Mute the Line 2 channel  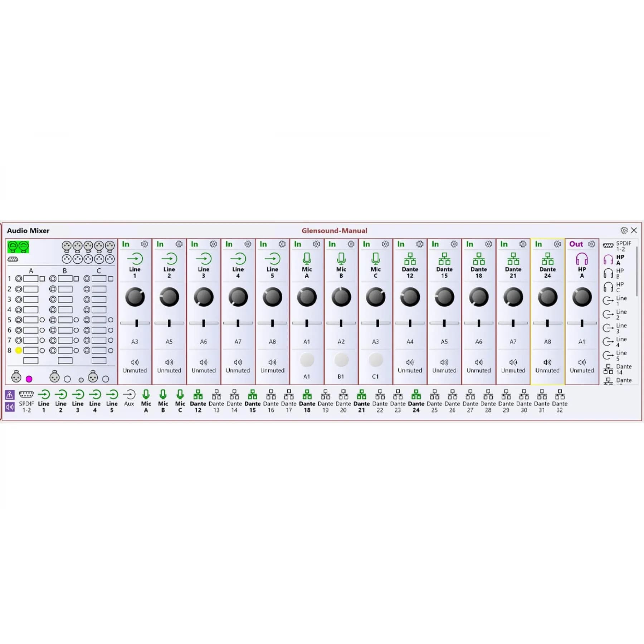[169, 366]
